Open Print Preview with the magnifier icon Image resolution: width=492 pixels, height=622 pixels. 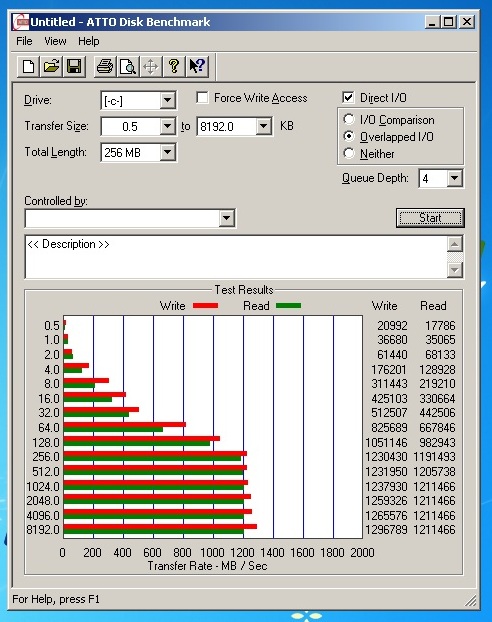(x=128, y=66)
